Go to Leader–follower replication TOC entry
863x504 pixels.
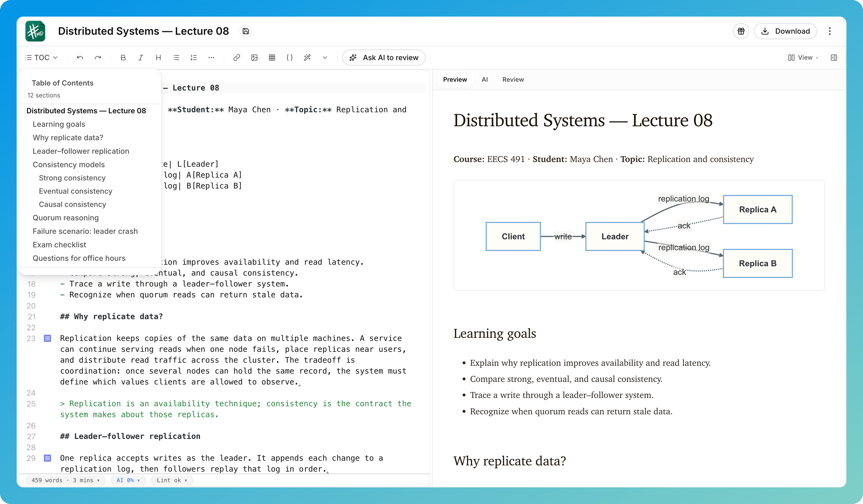point(81,151)
